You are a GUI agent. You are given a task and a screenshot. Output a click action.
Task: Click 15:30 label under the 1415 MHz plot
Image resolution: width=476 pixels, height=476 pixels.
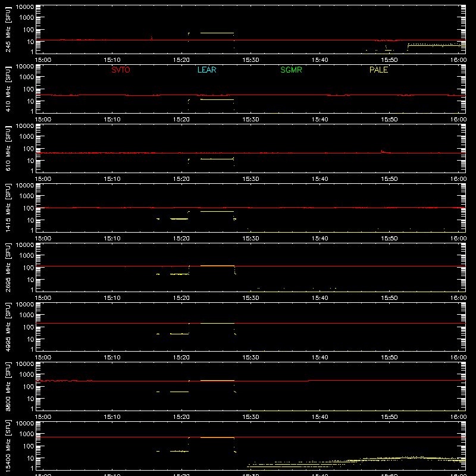coord(250,239)
